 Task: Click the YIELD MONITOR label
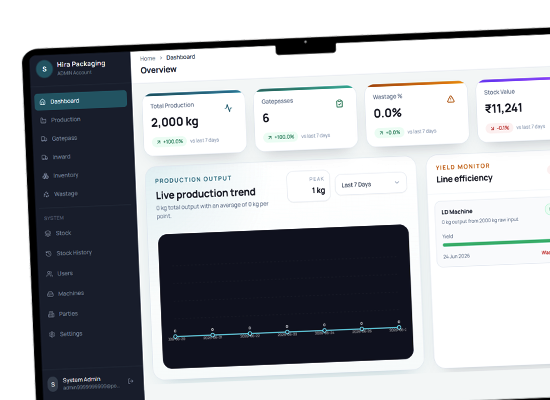[463, 167]
